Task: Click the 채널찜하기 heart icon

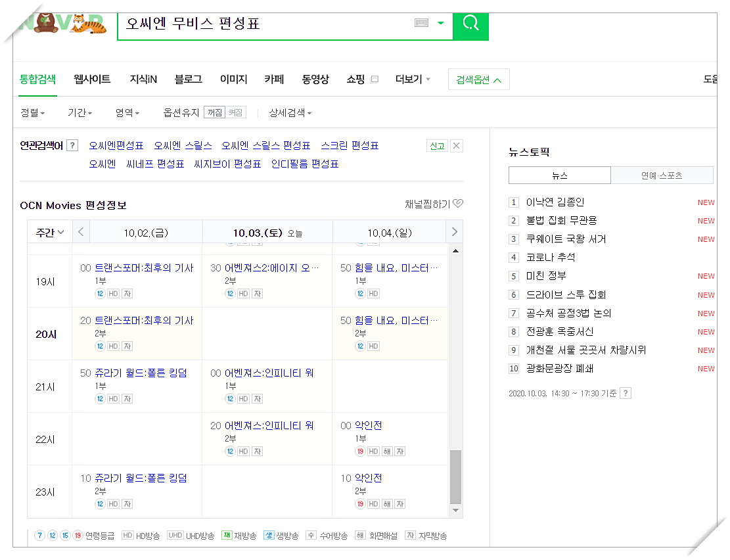Action: (x=458, y=204)
